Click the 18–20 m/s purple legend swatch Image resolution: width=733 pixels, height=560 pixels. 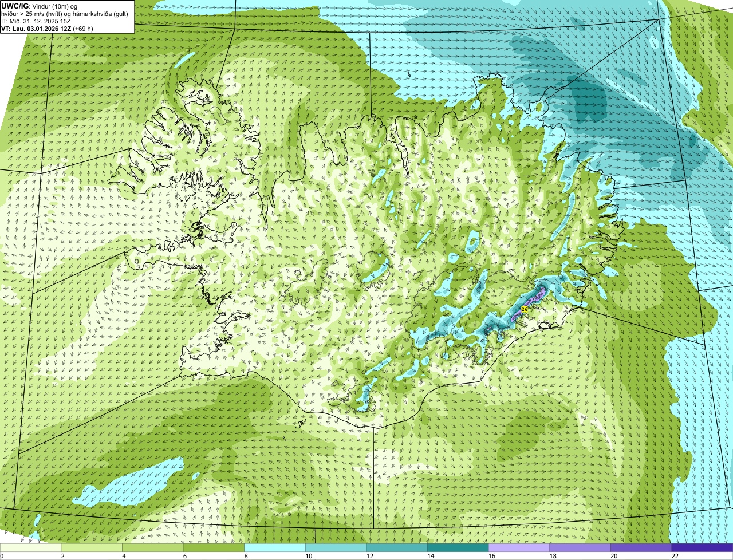click(x=580, y=547)
